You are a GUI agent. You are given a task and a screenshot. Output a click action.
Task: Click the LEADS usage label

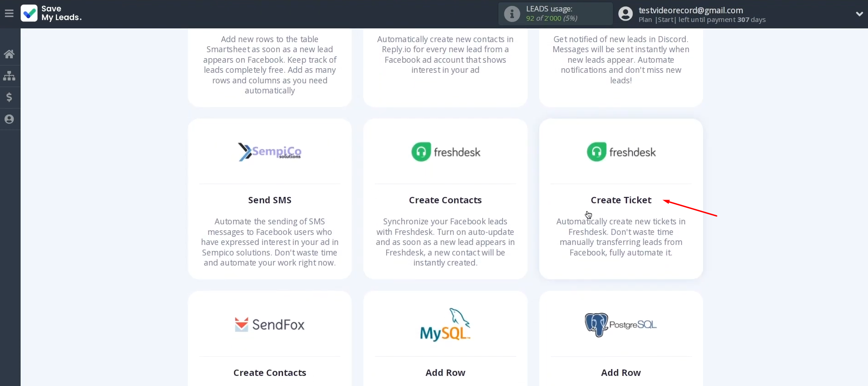click(549, 9)
